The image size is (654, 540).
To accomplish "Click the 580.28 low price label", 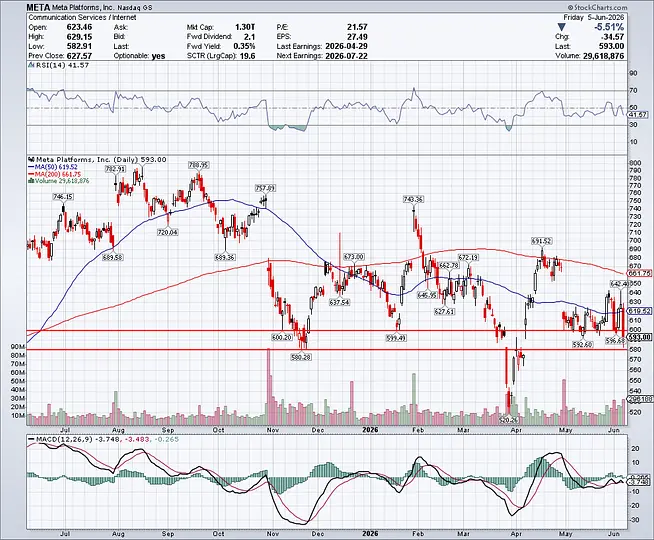I will [300, 357].
